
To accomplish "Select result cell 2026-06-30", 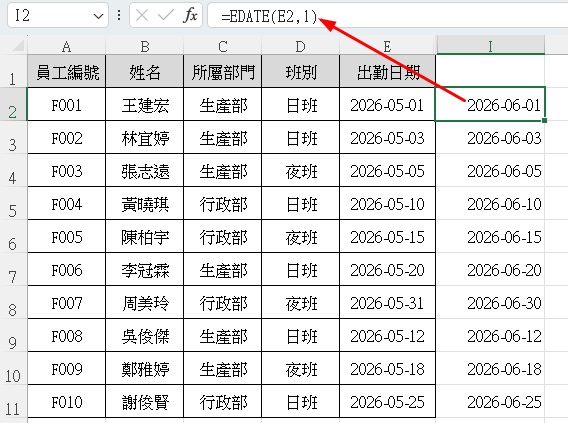I will point(490,302).
